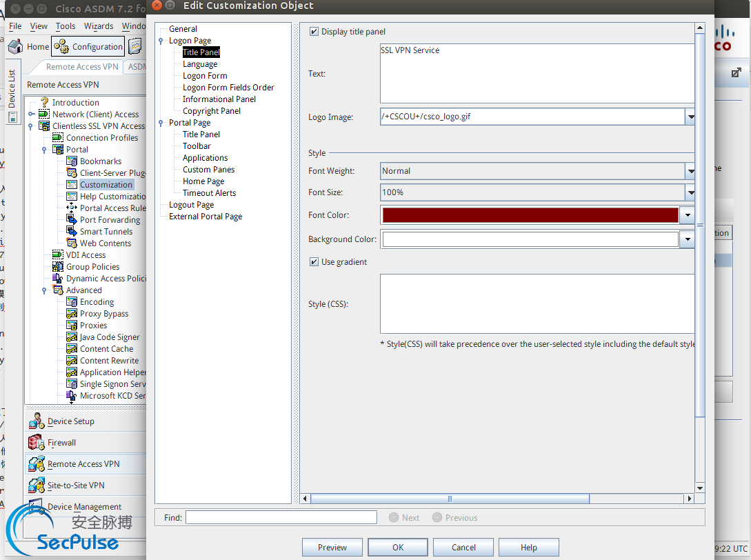This screenshot has height=560, width=751.
Task: Click the Home toolbar house icon
Action: click(15, 46)
